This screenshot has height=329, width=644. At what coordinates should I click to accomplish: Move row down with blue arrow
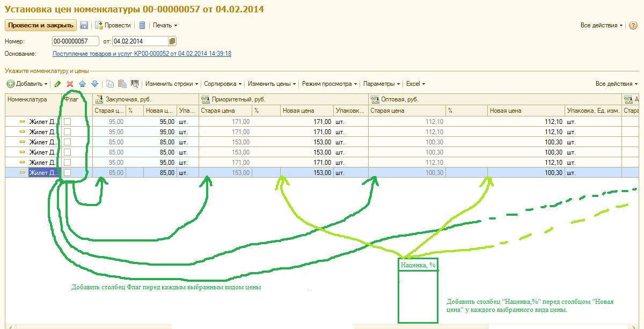coord(94,84)
